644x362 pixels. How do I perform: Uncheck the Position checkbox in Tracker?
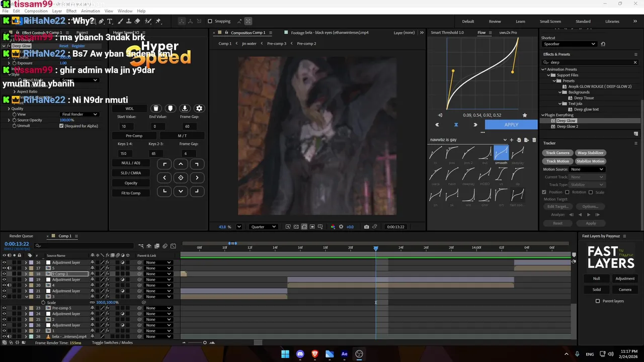[x=544, y=192]
